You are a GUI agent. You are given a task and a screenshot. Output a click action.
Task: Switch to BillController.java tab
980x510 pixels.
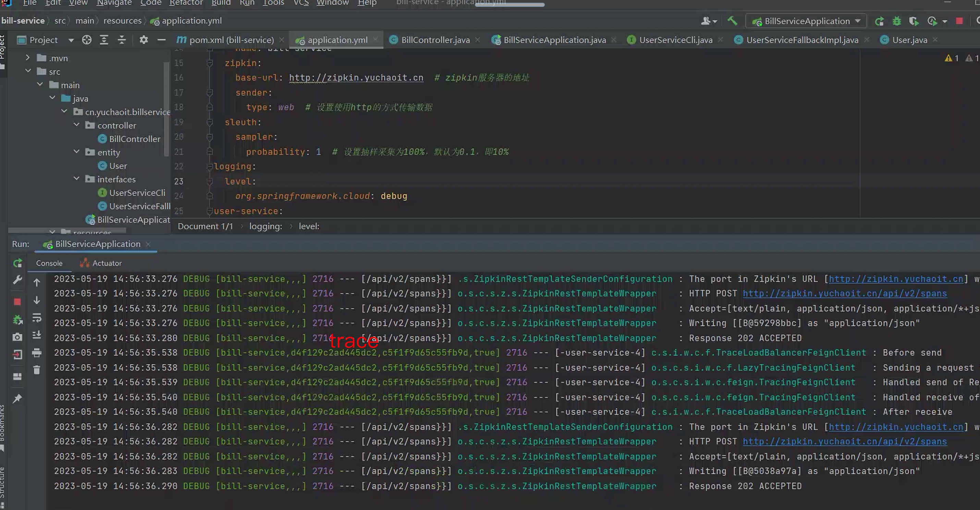[x=435, y=40]
